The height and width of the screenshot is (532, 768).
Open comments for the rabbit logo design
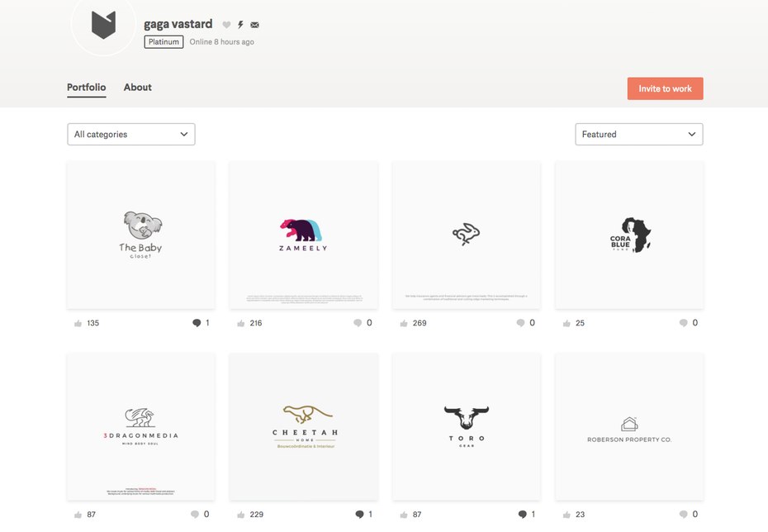point(520,323)
